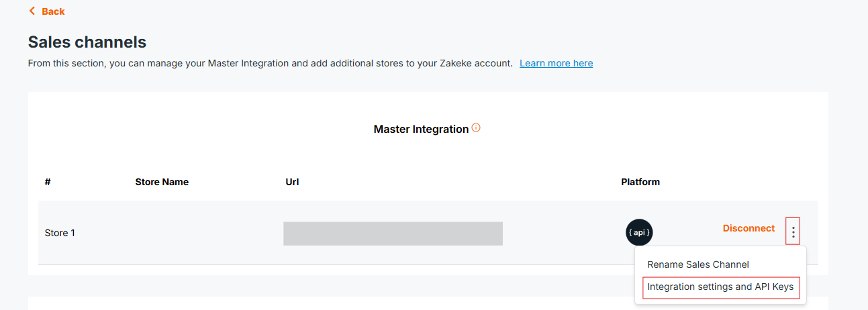Click the Master Integration section title
Image resolution: width=868 pixels, height=310 pixels.
[x=421, y=129]
